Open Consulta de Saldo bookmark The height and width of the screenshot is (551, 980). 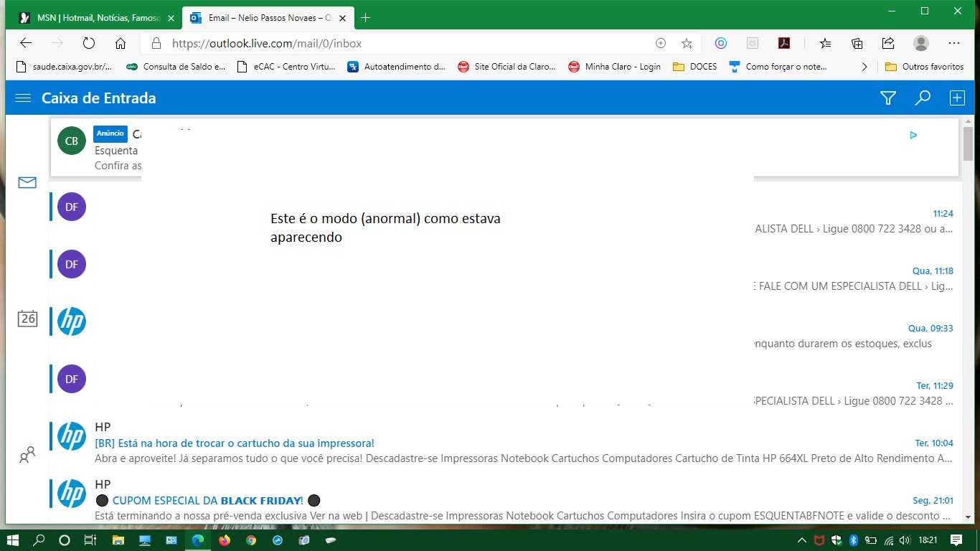176,67
